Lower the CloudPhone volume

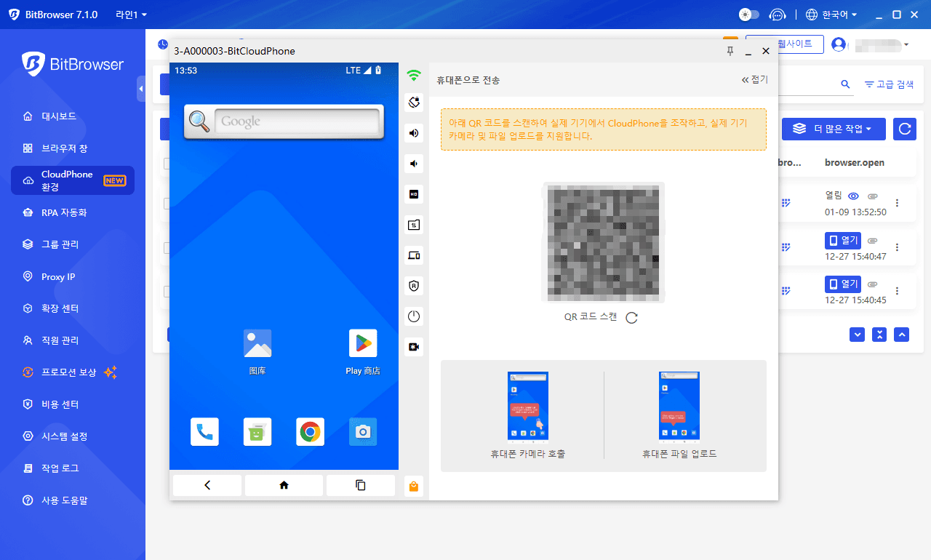[414, 164]
